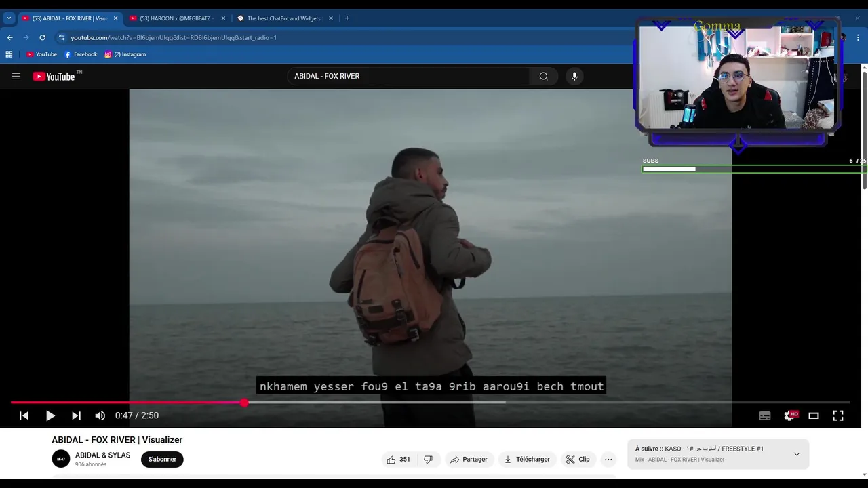Open the player settings gear

tap(789, 415)
